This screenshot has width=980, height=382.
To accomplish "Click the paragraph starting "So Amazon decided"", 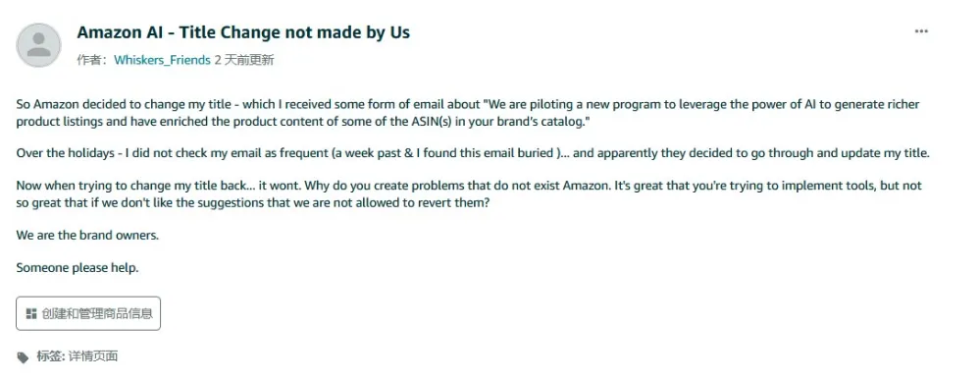I will click(x=468, y=113).
